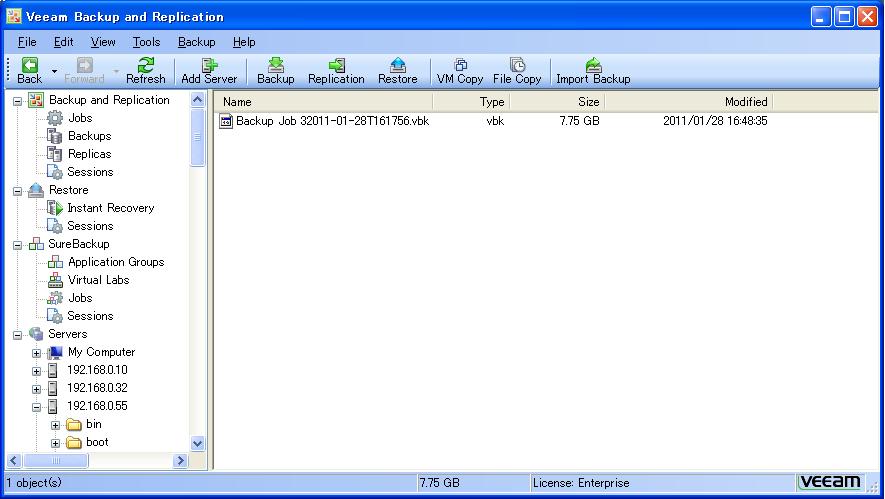Image resolution: width=885 pixels, height=499 pixels.
Task: Click the SureBackup root node
Action: [x=78, y=244]
